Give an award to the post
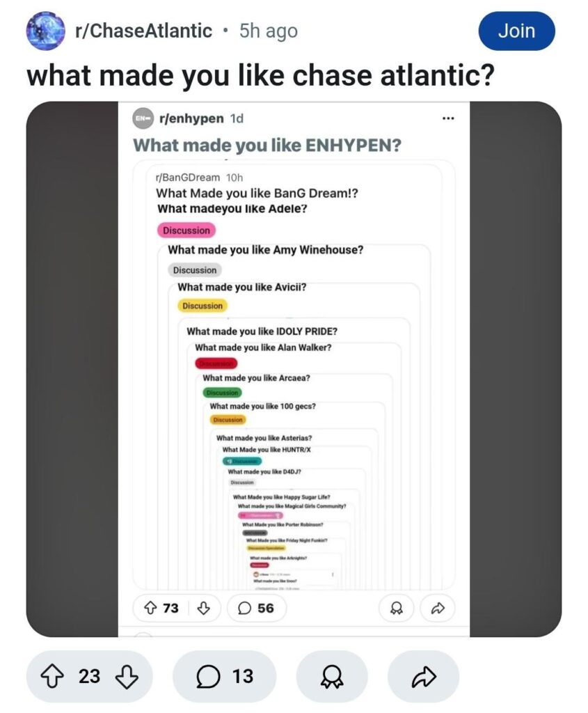Viewport: 588px width, 713px height. [x=332, y=676]
